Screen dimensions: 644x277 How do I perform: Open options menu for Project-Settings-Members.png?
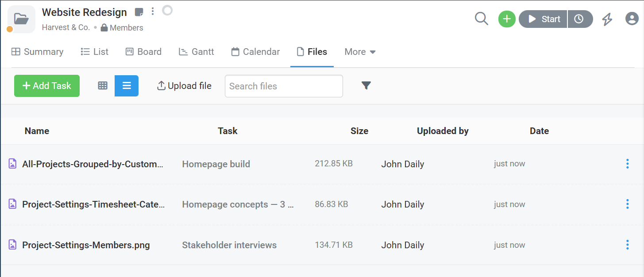point(627,245)
